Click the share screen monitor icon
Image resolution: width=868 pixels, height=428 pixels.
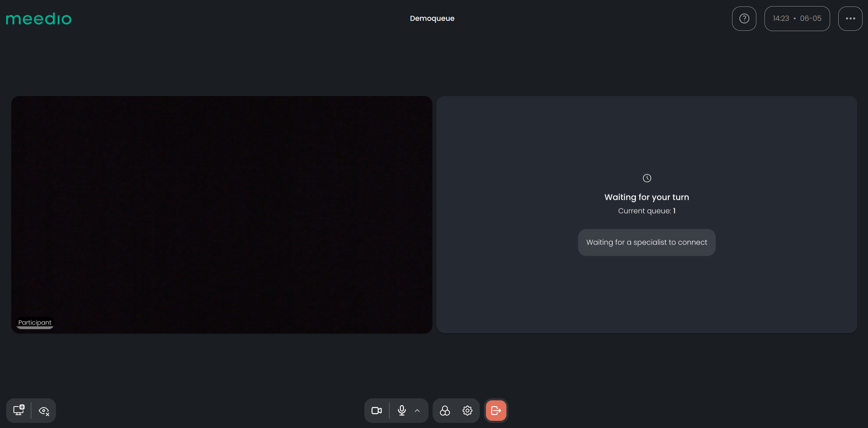point(19,410)
